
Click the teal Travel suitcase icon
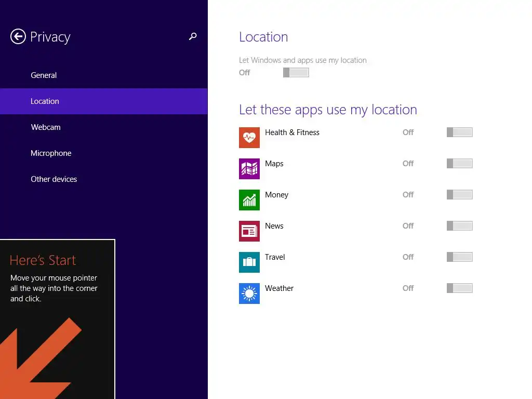249,262
